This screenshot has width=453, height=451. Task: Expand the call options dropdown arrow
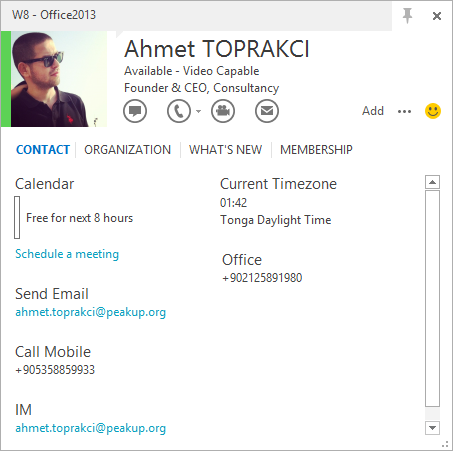pyautogui.click(x=198, y=111)
